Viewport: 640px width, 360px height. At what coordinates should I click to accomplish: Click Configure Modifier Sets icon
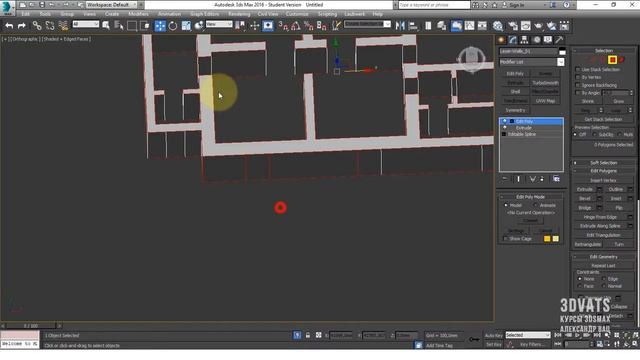click(556, 179)
